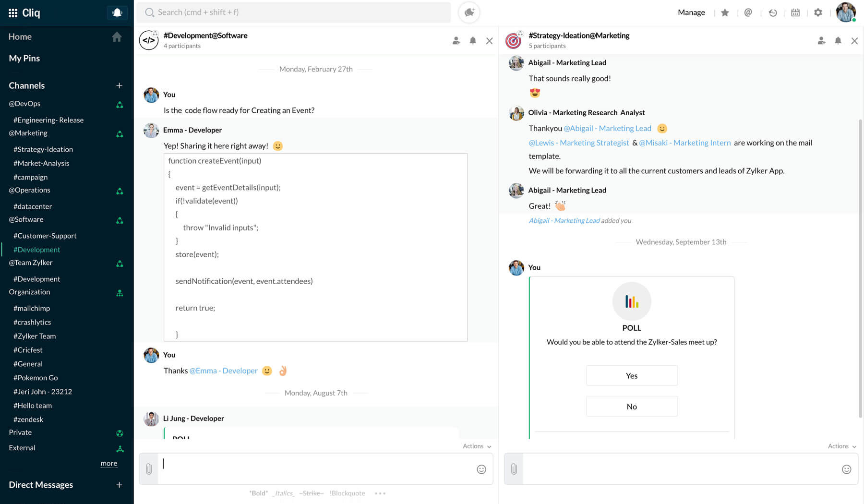Screen dimensions: 864x504
Task: Open the Manage menu in the top bar
Action: point(691,12)
